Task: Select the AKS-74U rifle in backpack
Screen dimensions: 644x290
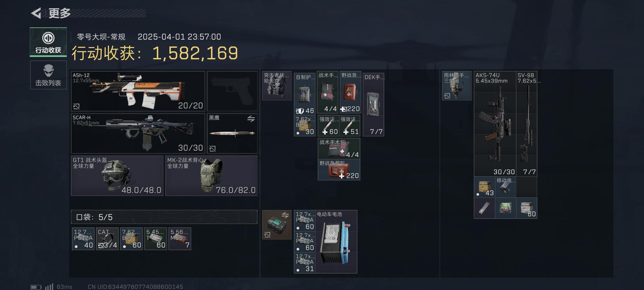Action: coord(495,124)
